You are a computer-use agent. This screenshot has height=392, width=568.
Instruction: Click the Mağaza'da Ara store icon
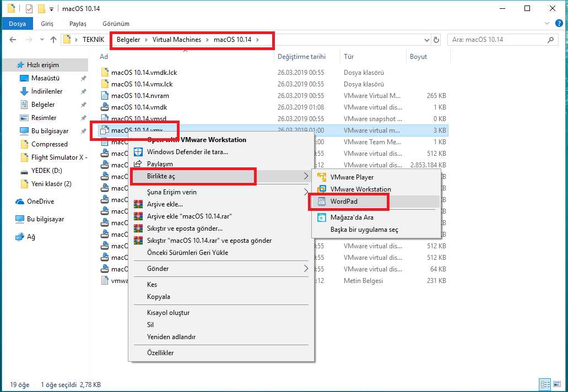point(322,217)
